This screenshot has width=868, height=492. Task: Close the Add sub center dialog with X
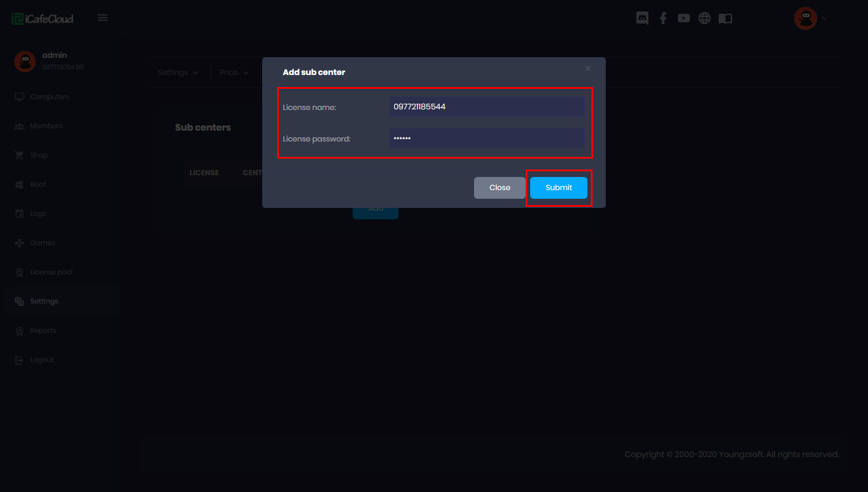click(588, 69)
